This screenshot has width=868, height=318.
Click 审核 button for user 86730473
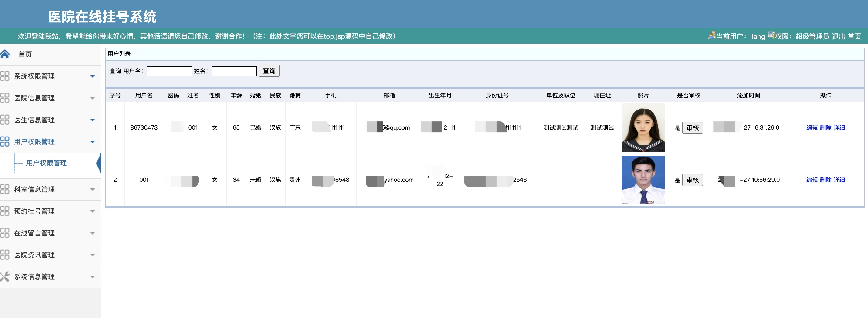point(693,128)
